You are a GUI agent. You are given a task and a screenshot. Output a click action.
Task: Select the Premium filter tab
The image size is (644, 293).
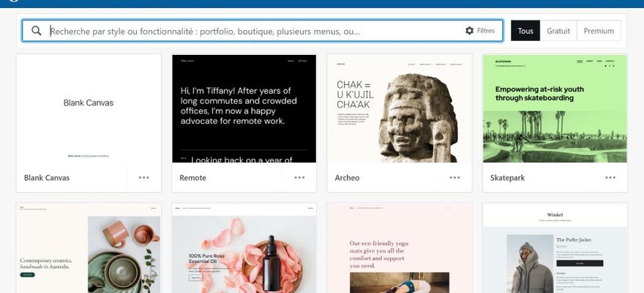pos(599,31)
